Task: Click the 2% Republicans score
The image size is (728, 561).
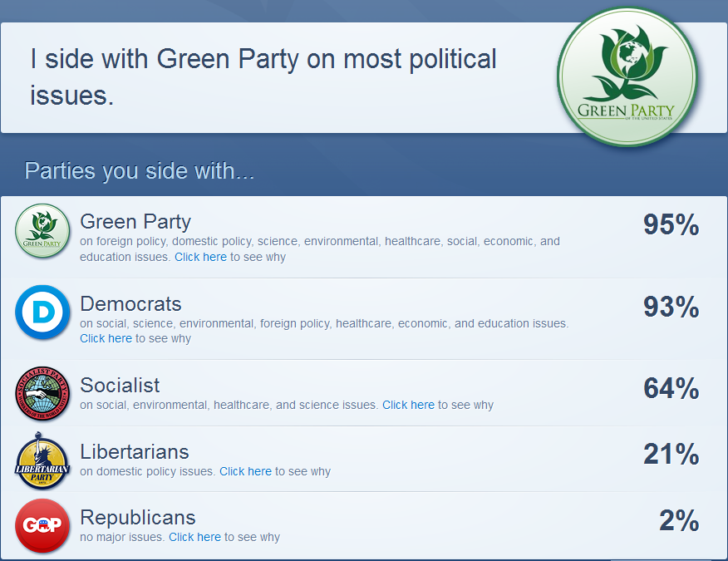Action: click(679, 520)
